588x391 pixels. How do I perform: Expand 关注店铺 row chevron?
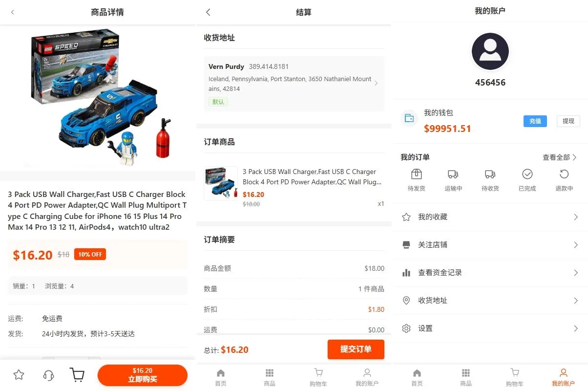pos(576,245)
